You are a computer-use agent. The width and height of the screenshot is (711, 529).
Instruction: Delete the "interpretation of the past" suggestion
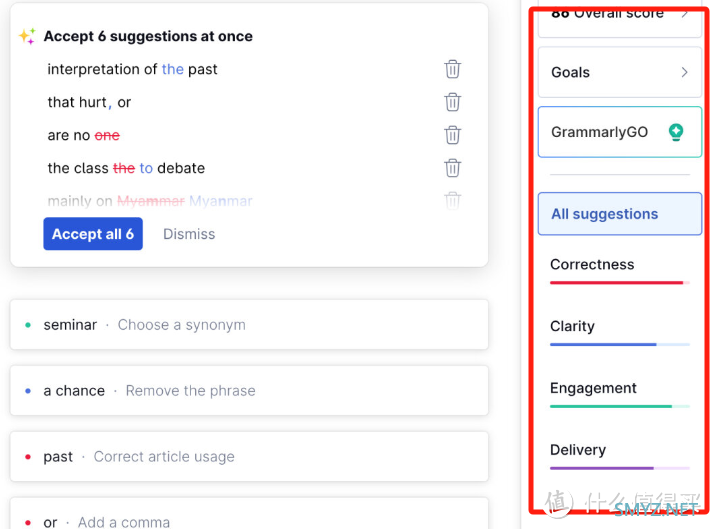coord(452,69)
